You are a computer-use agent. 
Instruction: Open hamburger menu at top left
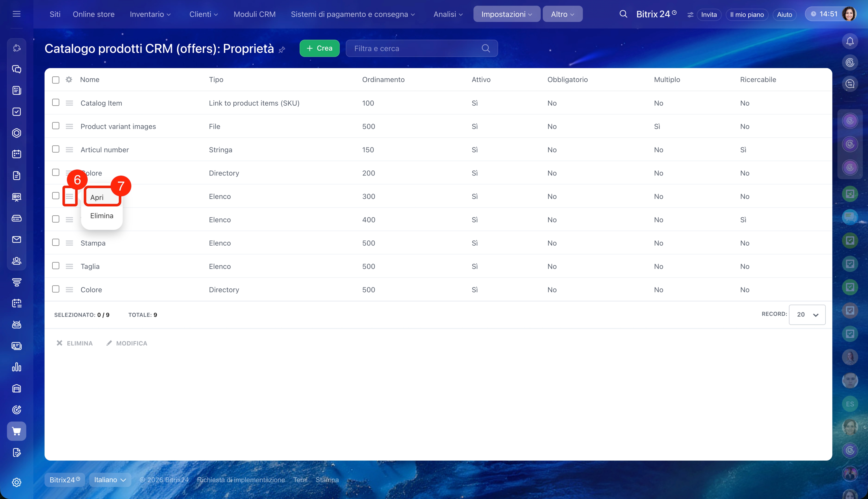pos(17,14)
